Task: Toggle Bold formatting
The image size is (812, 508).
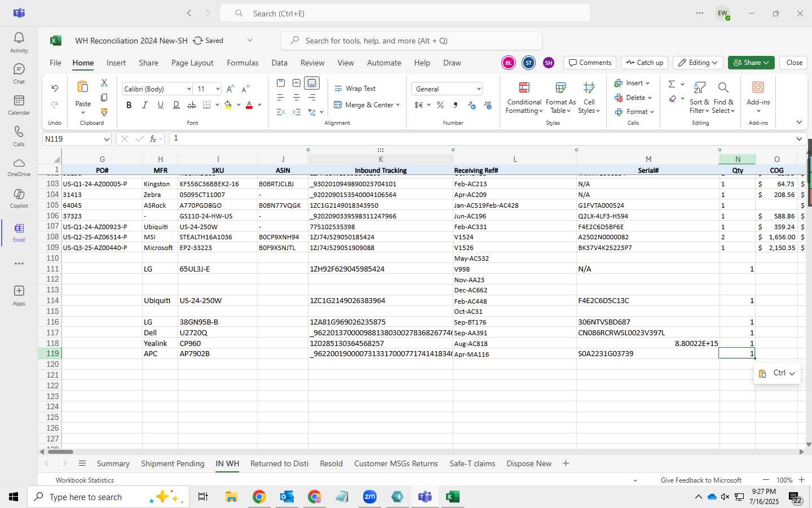Action: pos(129,105)
